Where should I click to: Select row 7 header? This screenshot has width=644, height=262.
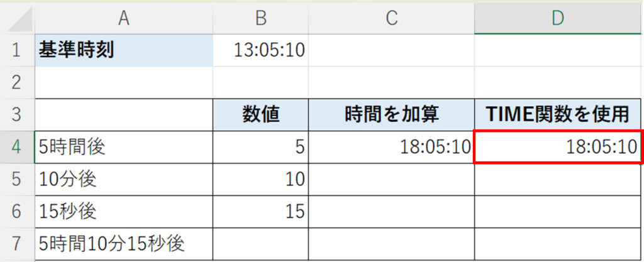[x=17, y=244]
